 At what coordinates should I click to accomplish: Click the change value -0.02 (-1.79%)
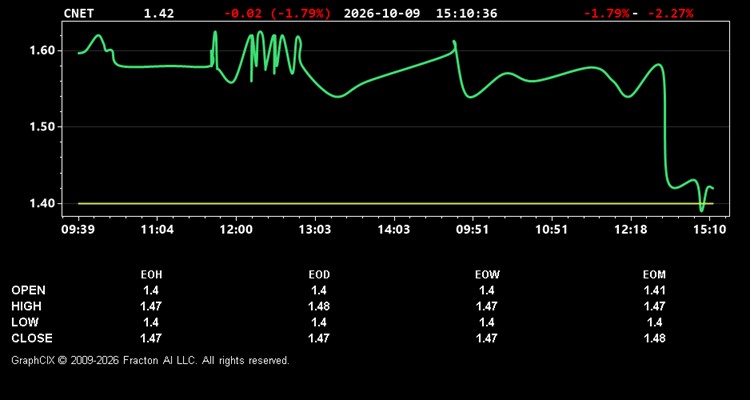click(x=277, y=13)
